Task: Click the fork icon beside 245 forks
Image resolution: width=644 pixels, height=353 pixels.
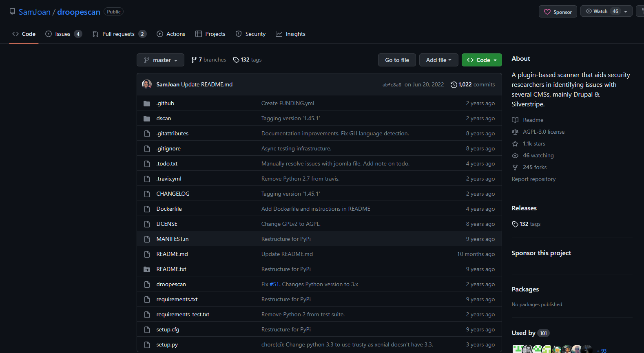Action: pyautogui.click(x=515, y=168)
